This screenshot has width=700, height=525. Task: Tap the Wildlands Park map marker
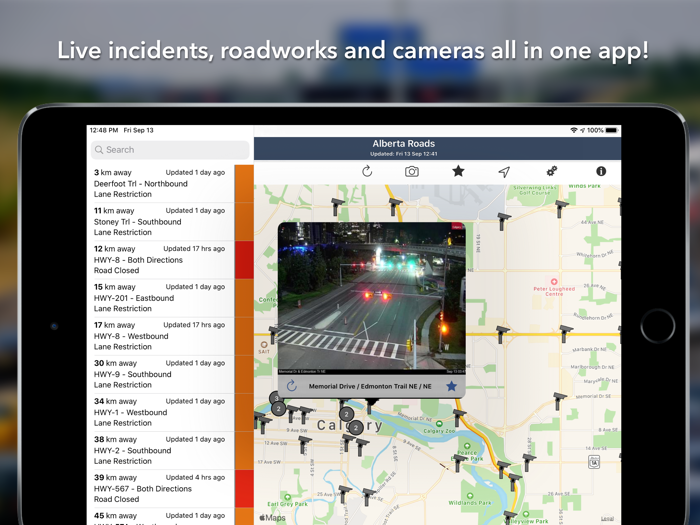click(x=470, y=496)
